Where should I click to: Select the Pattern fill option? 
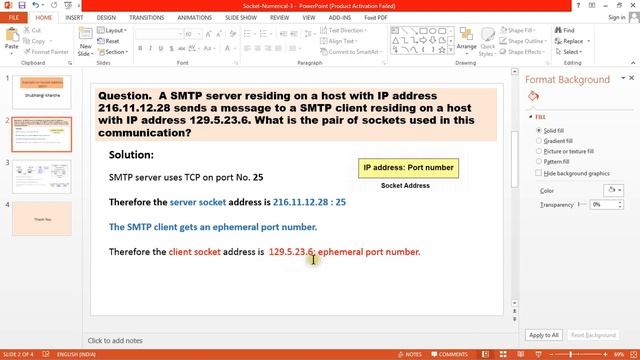point(539,162)
